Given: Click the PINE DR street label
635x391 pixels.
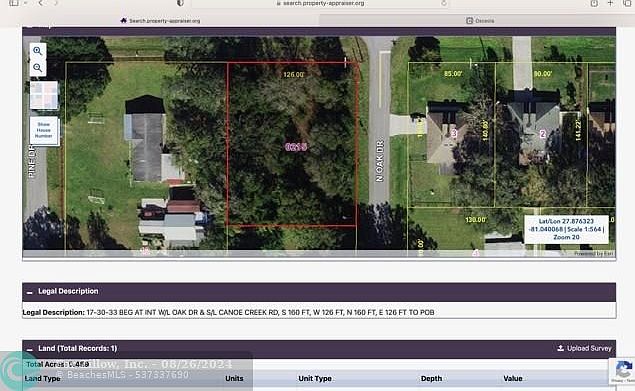Looking at the screenshot, I should click(32, 161).
